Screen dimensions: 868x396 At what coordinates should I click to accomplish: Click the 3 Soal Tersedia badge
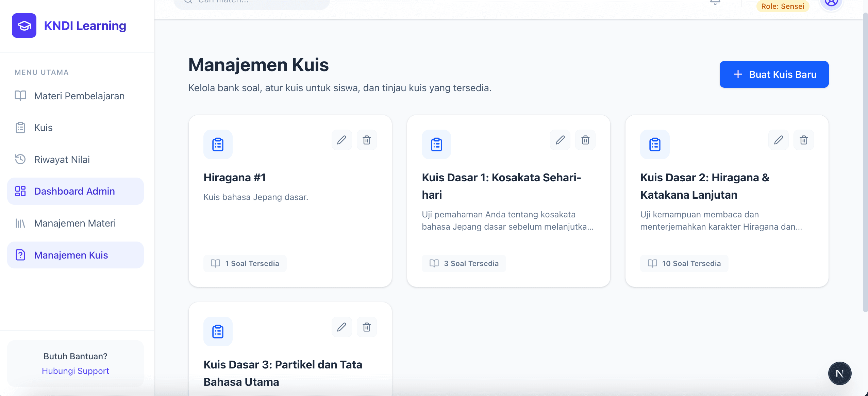464,263
